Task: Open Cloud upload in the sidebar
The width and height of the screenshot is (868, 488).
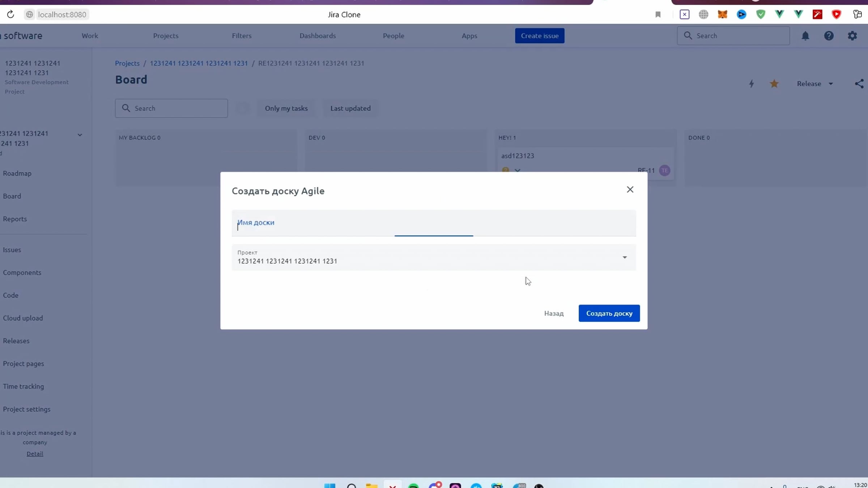Action: click(x=23, y=318)
